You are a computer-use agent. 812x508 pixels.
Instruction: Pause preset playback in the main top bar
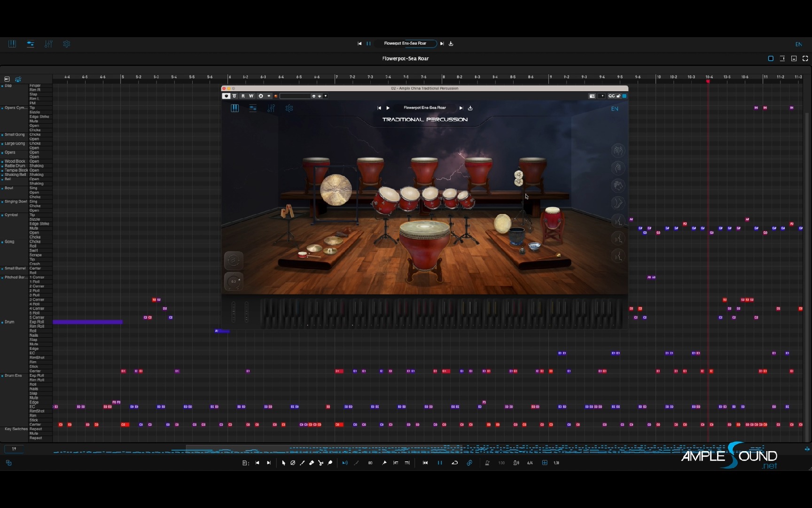pos(368,43)
